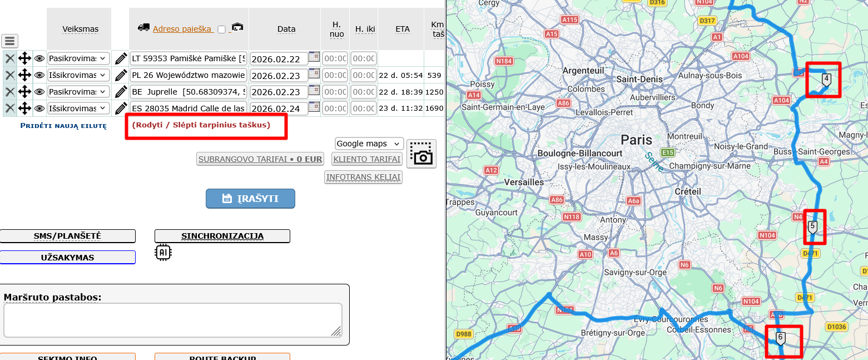Delete the LT 59353 Pamiškė row
The height and width of the screenshot is (360, 868).
(x=10, y=58)
